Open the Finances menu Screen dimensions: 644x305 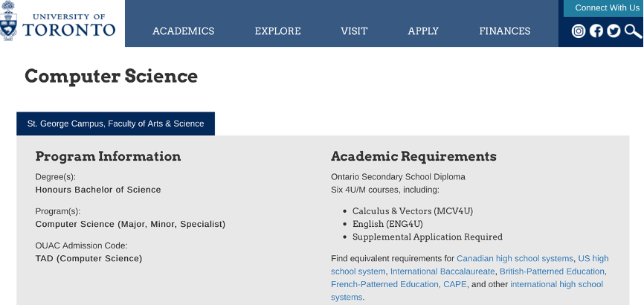tap(505, 31)
